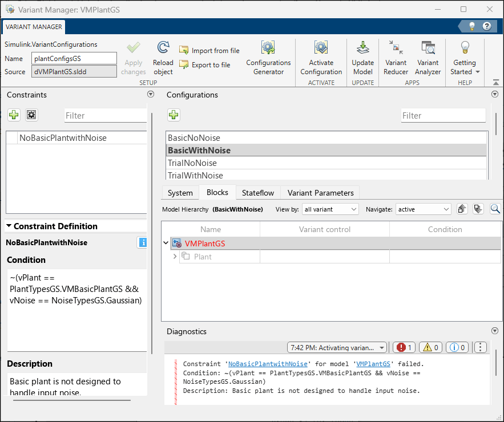Open the Configurations panel dropdown menu
The height and width of the screenshot is (422, 504).
click(495, 95)
